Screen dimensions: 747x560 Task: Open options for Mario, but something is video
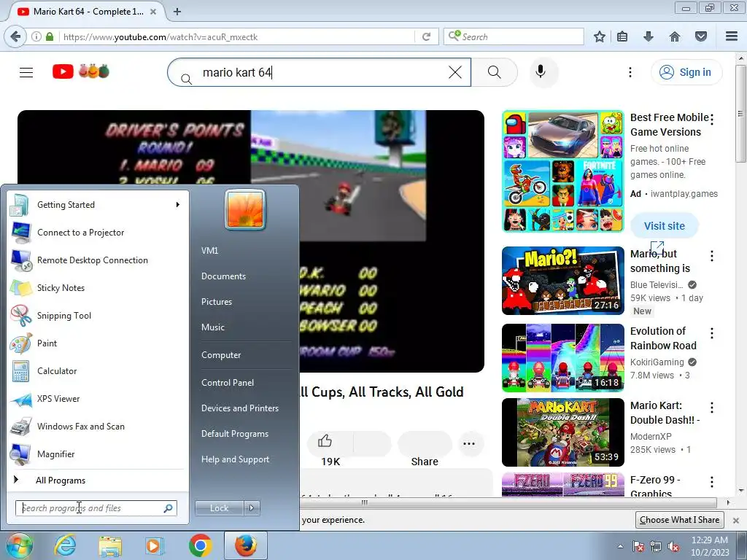pos(712,256)
